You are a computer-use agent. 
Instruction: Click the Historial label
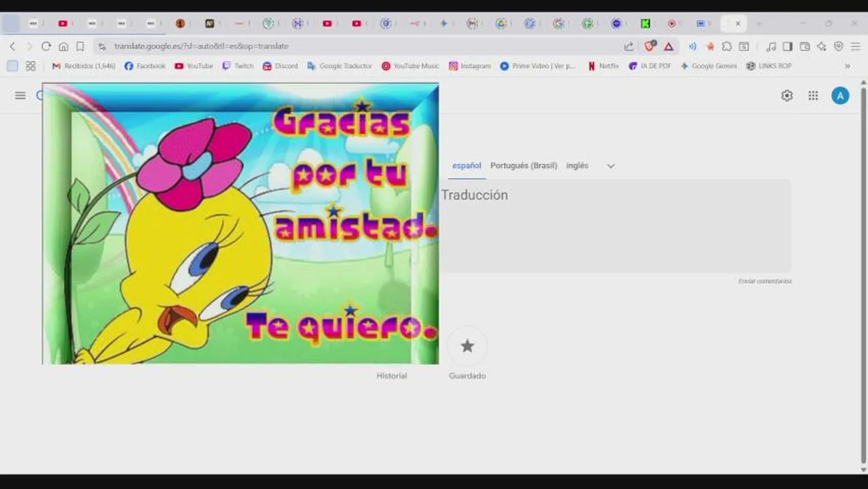392,376
